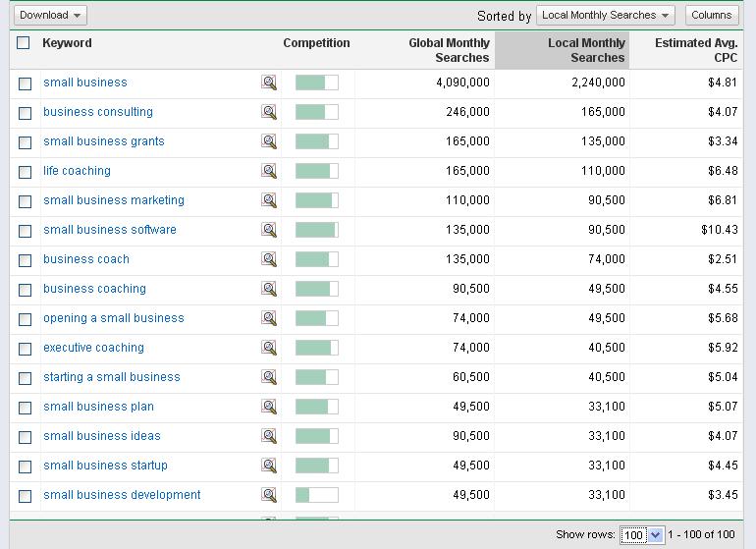
Task: Tick the select-all checkbox beside Keyword header
Action: tap(24, 43)
